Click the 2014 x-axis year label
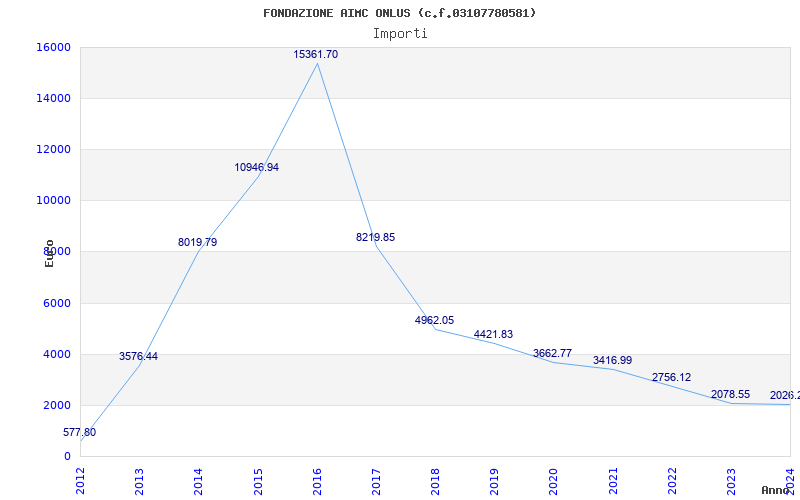The image size is (800, 500). [198, 481]
